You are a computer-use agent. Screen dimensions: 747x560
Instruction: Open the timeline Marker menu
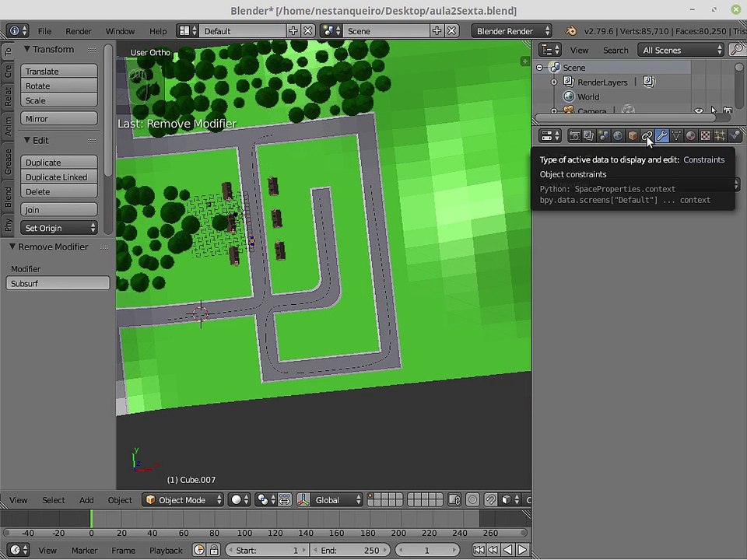[x=84, y=550]
